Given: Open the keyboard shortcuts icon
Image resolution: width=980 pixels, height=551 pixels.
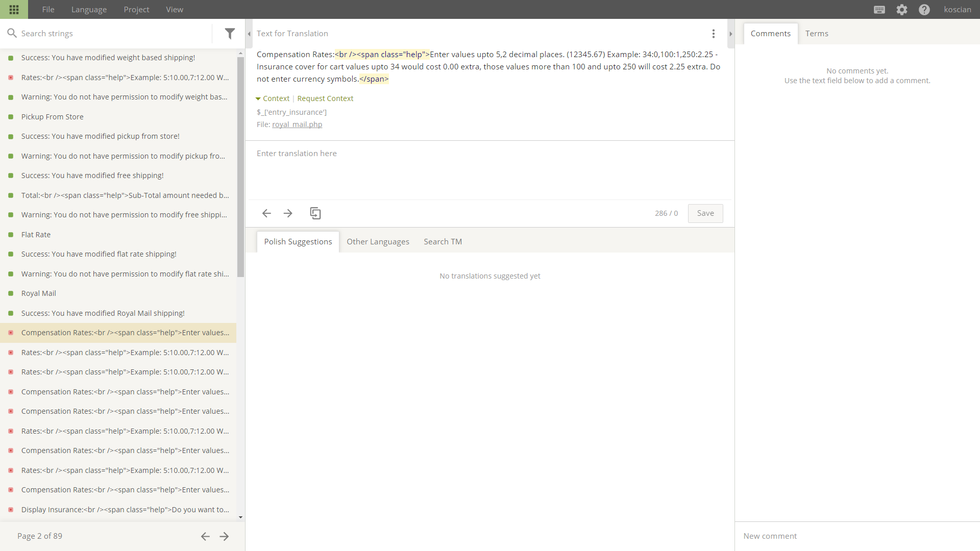Looking at the screenshot, I should 879,10.
